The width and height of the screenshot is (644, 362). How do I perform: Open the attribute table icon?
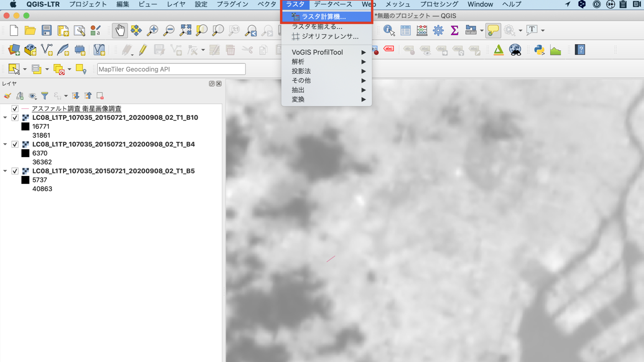[x=406, y=31]
